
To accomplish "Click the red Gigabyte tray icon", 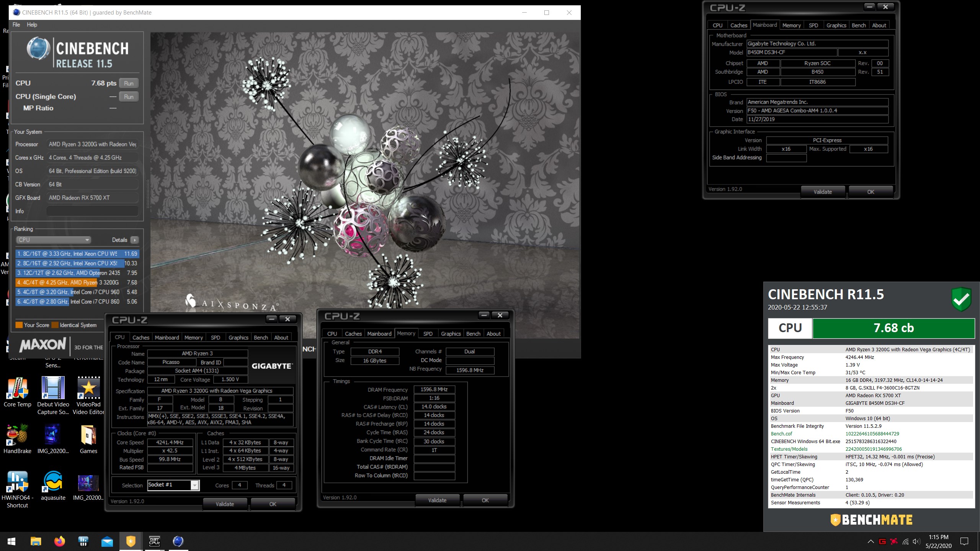I will pyautogui.click(x=882, y=541).
